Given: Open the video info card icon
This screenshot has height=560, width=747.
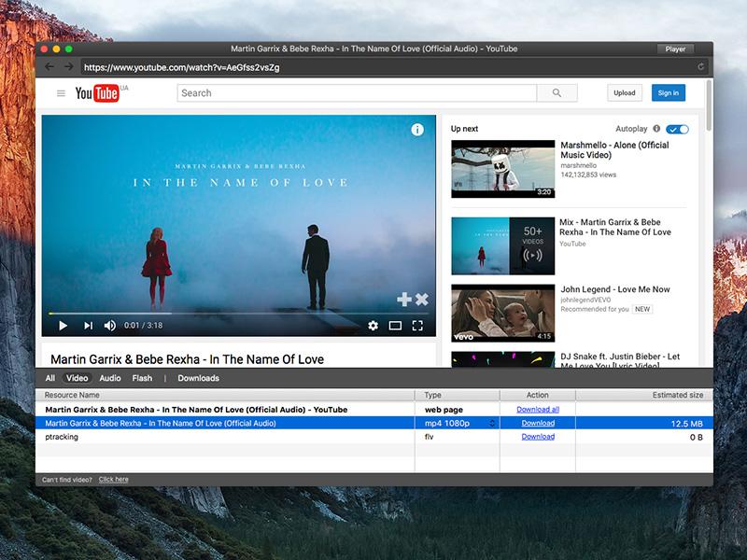Looking at the screenshot, I should pos(417,130).
